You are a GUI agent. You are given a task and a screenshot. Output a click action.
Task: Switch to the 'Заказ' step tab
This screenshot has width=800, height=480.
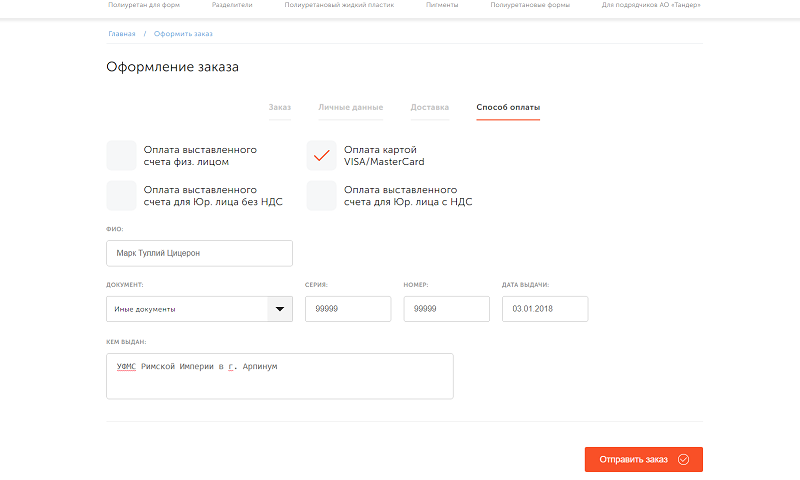[x=280, y=107]
